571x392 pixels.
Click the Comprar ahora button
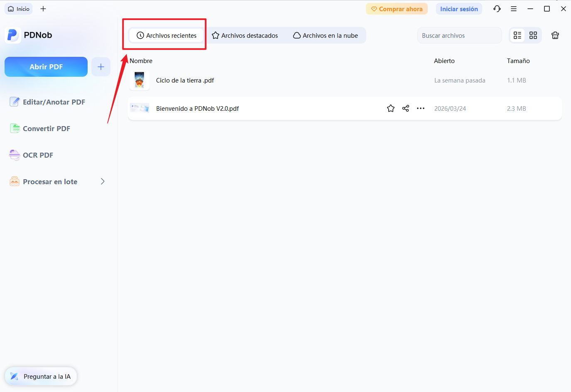397,9
